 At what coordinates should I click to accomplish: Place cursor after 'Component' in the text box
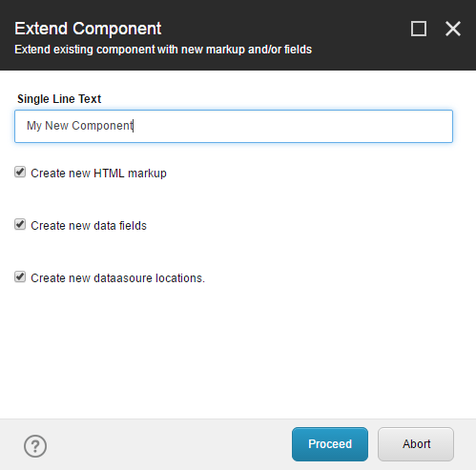click(x=134, y=126)
